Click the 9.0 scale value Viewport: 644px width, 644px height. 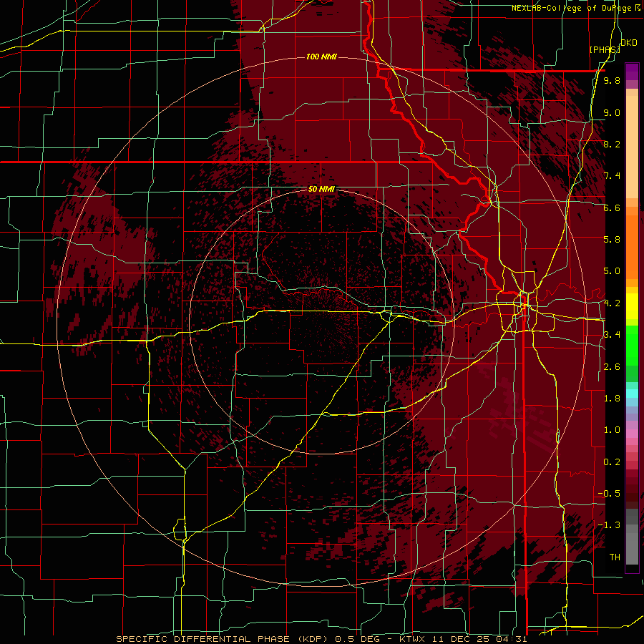coord(612,112)
